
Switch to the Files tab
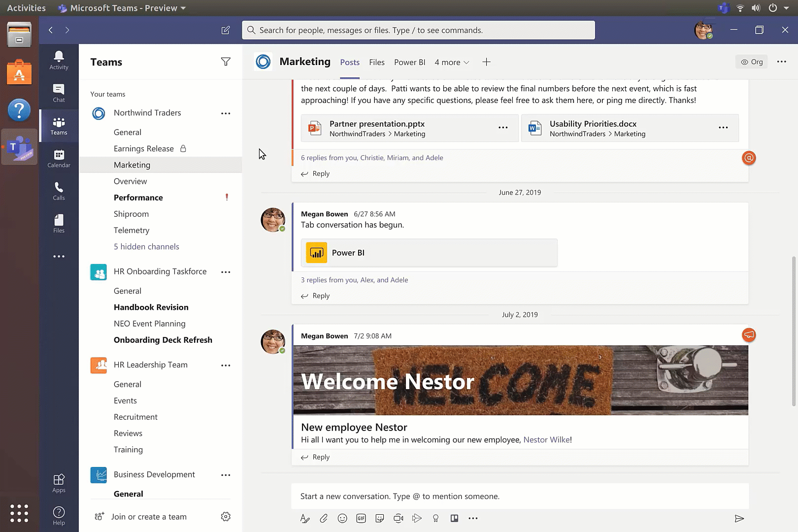point(376,62)
